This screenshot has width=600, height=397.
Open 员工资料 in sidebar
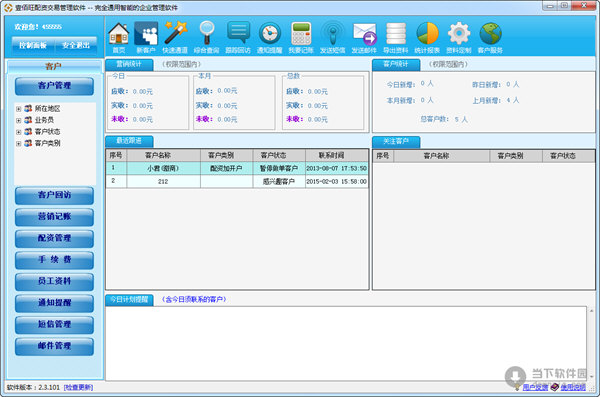(54, 281)
